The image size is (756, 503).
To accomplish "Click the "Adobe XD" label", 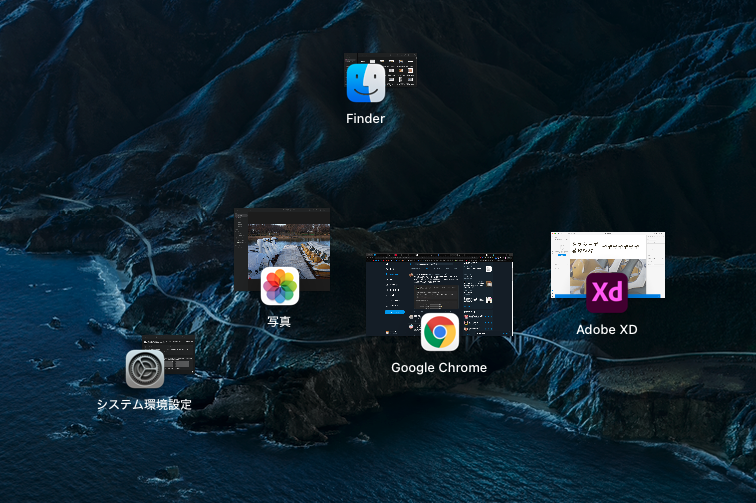I will (x=607, y=329).
